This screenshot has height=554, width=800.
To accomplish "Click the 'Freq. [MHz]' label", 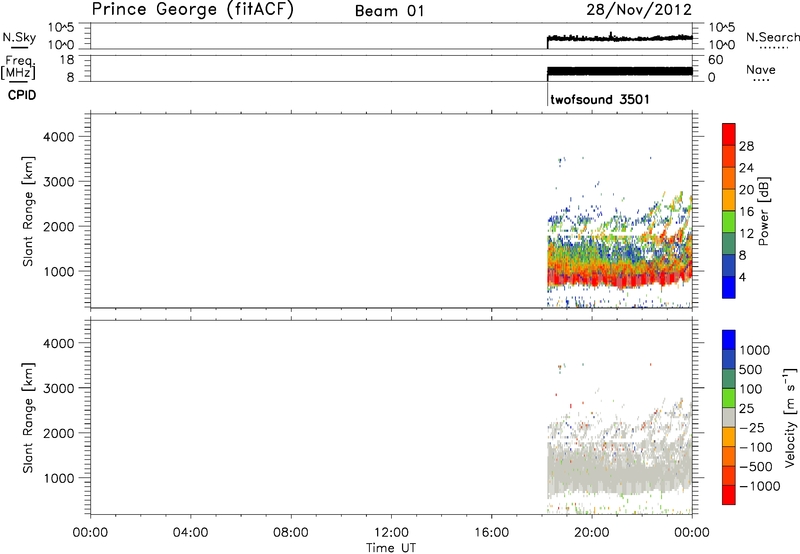I will pos(18,67).
